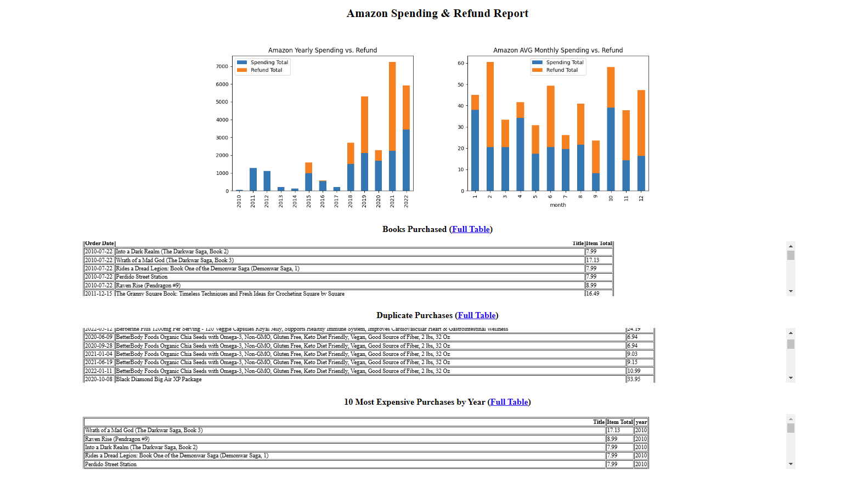Click the Duplicate Purchases scrollbar thumb
This screenshot has width=852, height=504.
(x=791, y=344)
